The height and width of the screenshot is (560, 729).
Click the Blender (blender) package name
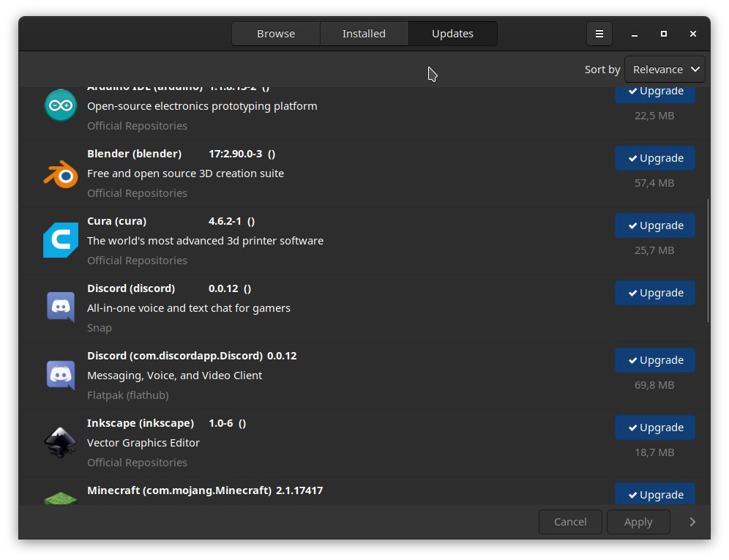tap(135, 154)
